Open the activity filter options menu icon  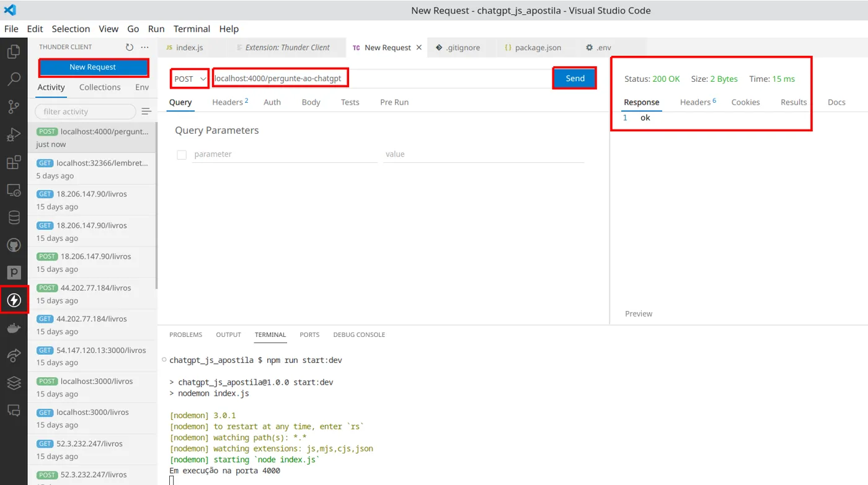146,111
